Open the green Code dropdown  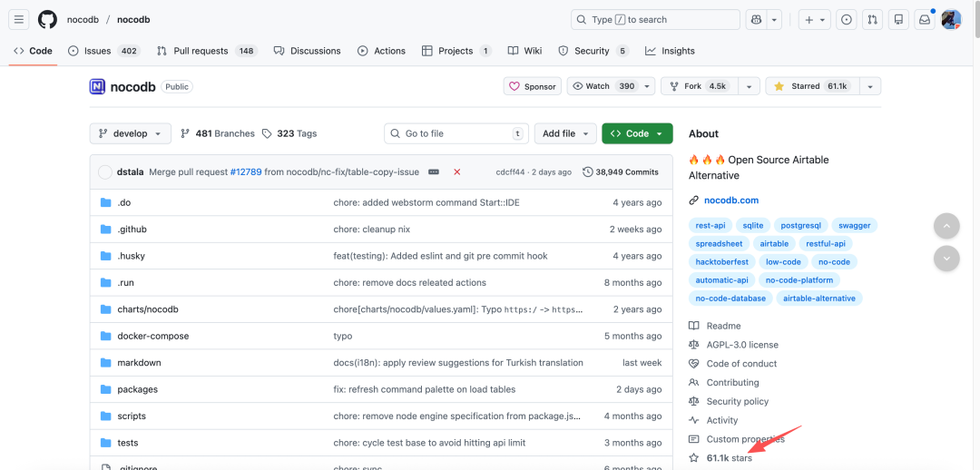637,133
